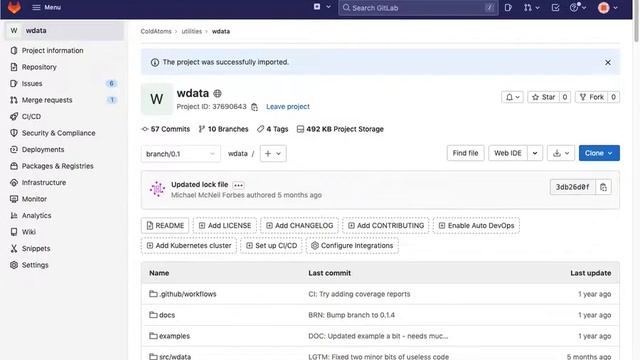
Task: Open the Menu hamburger button
Action: pyautogui.click(x=46, y=7)
